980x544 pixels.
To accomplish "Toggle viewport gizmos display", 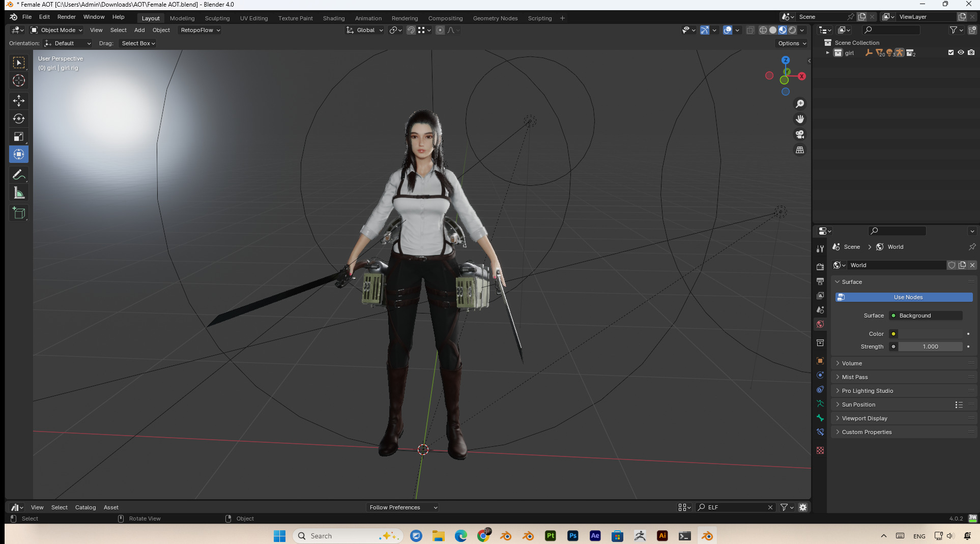I will [x=704, y=30].
